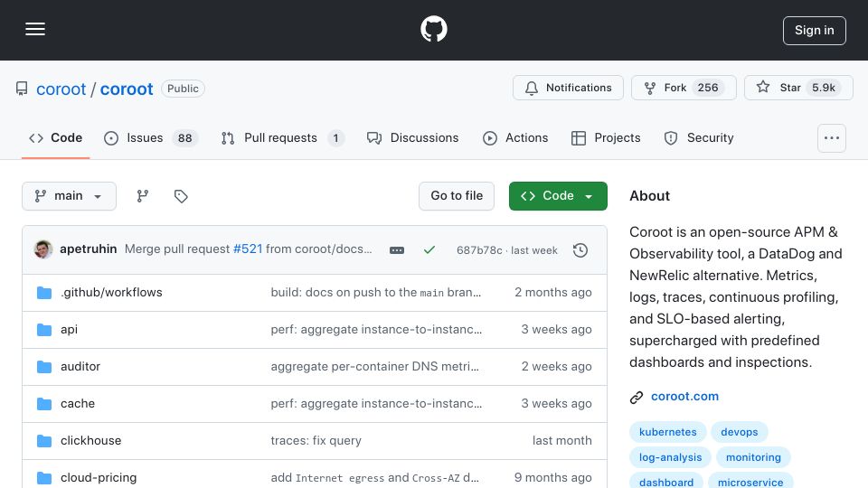Star the coroot repository
The height and width of the screenshot is (488, 868).
pyautogui.click(x=797, y=88)
